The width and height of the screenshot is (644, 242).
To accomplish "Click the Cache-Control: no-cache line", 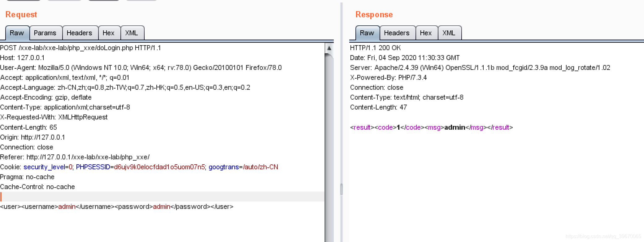I will point(37,187).
